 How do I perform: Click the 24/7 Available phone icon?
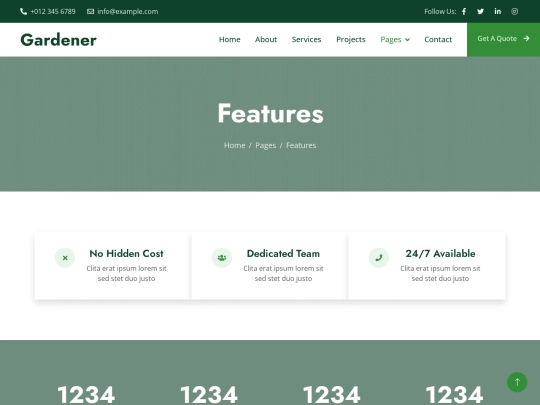(x=379, y=258)
